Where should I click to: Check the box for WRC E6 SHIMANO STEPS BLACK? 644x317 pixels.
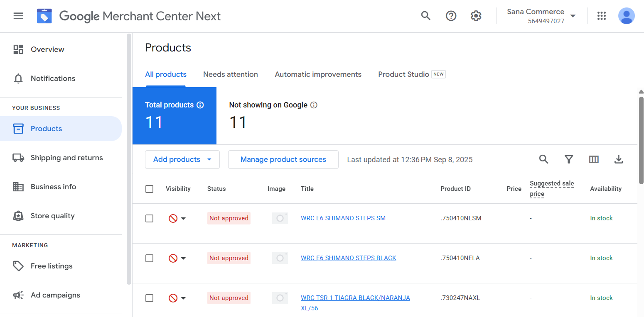[150, 258]
